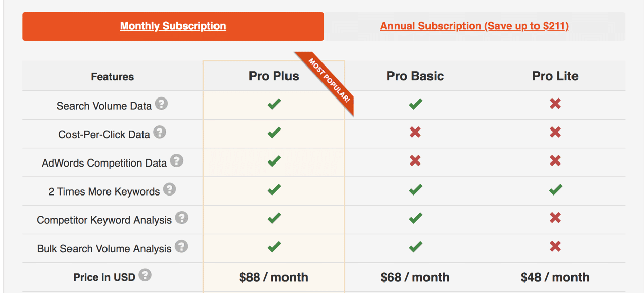Open Annual Subscription (Save up to $211) tab
This screenshot has width=644, height=293.
pos(475,26)
